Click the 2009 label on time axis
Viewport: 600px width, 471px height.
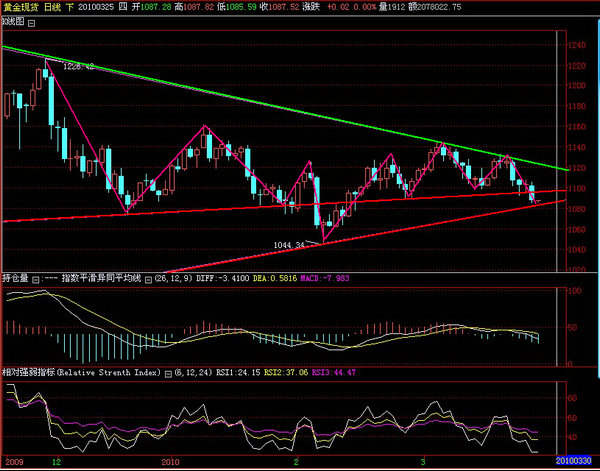(x=13, y=464)
